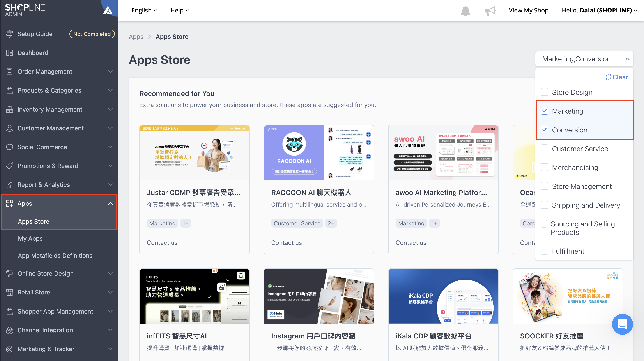Click the Shopper App Management bag icon
The height and width of the screenshot is (361, 644).
pos(9,311)
